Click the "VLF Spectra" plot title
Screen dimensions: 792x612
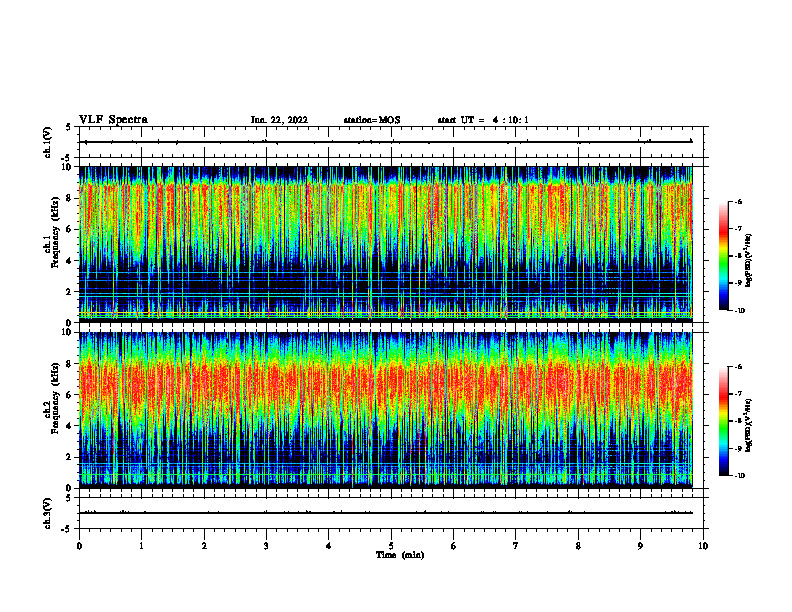pyautogui.click(x=113, y=120)
